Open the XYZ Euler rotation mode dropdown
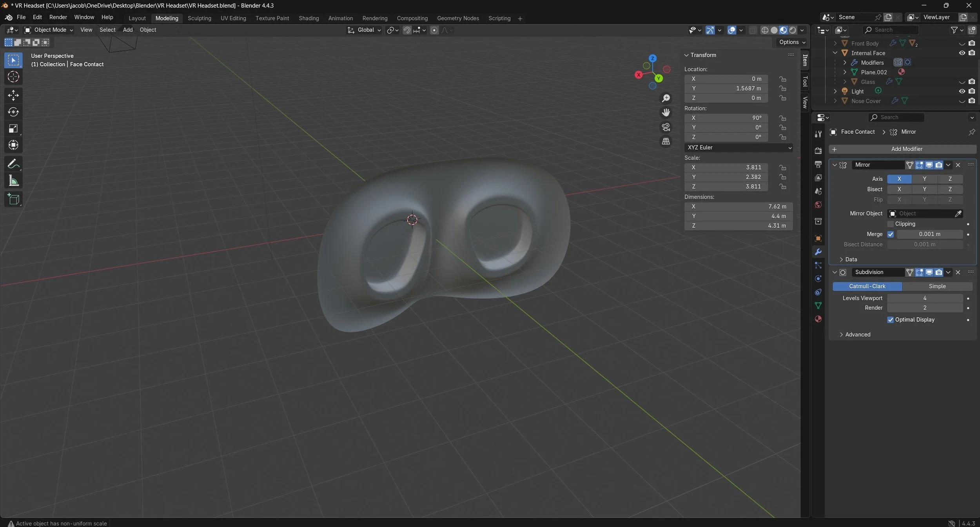980x527 pixels. click(x=738, y=147)
